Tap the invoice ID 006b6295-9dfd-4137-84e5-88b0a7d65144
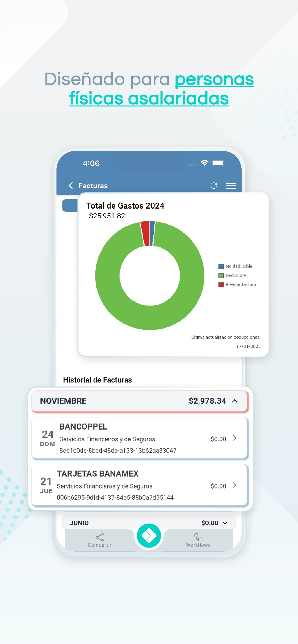The width and height of the screenshot is (298, 644). [x=115, y=497]
